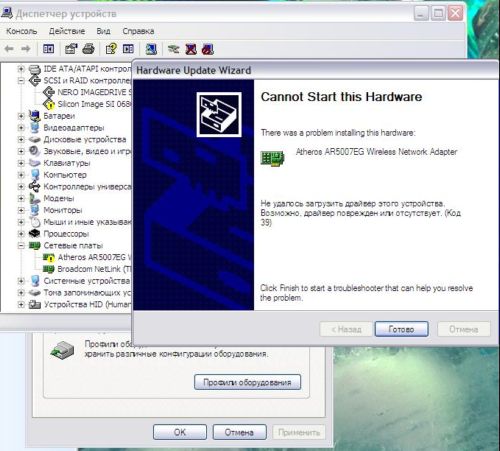Select Silicon Image SI device with warning
This screenshot has height=451, width=500.
point(95,104)
